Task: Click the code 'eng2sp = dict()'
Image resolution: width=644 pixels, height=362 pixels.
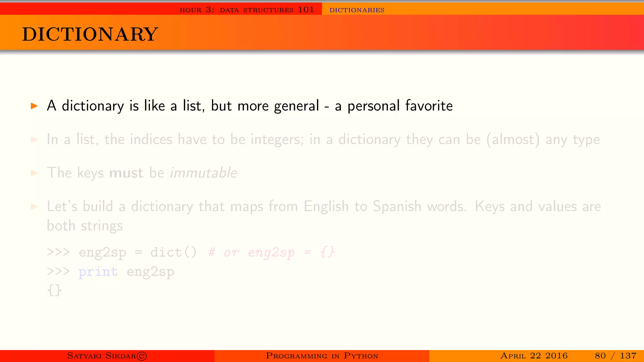Action: pyautogui.click(x=138, y=252)
